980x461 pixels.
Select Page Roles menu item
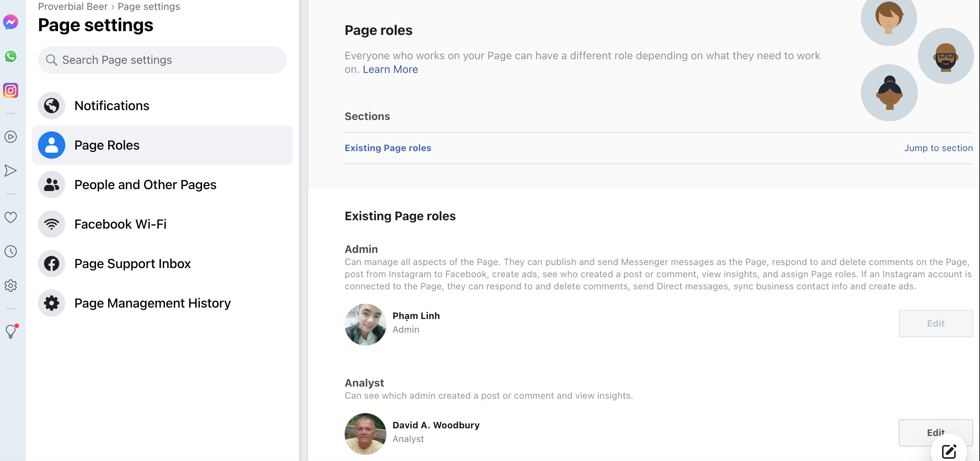[107, 145]
